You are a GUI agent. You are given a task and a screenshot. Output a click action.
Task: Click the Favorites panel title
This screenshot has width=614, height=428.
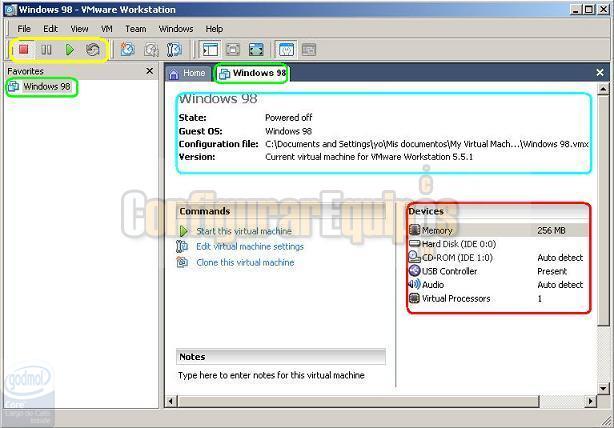25,71
